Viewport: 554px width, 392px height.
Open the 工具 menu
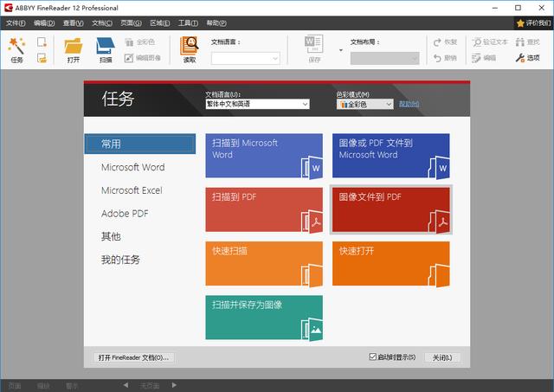[x=187, y=22]
